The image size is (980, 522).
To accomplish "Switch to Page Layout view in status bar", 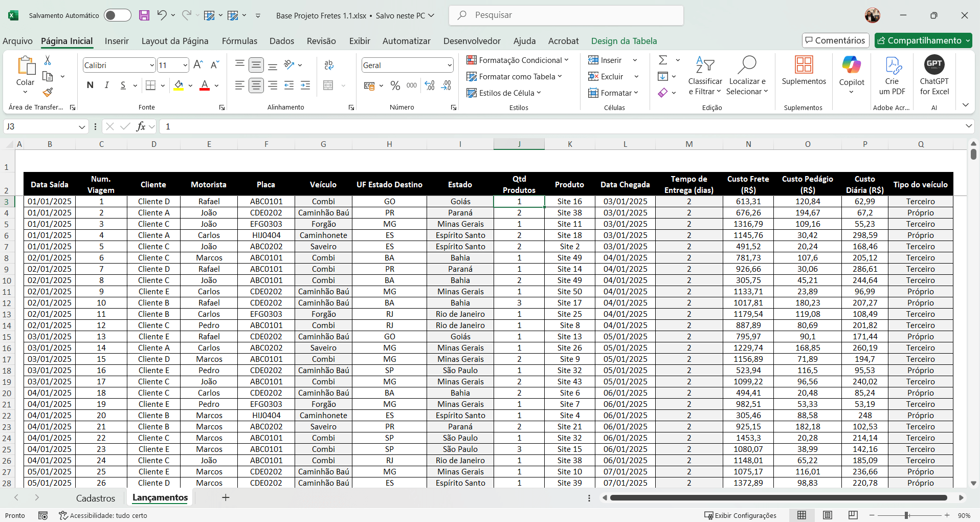I will click(x=828, y=515).
